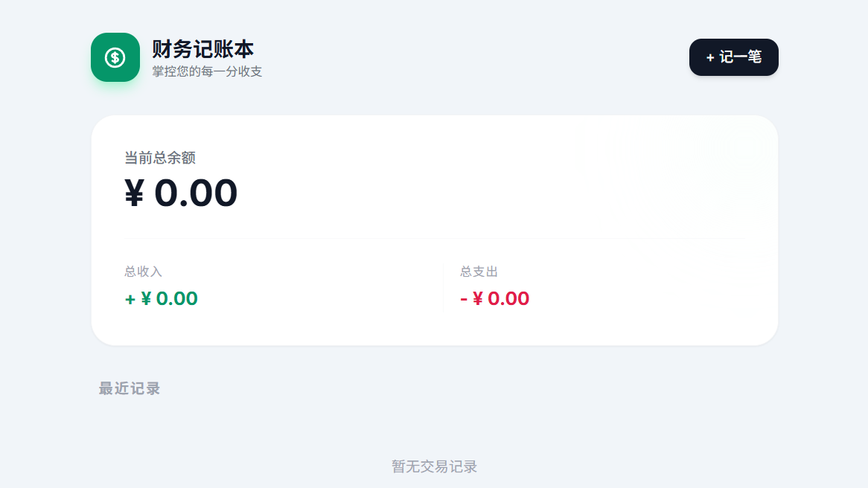
Task: Click the ¥ symbol of the total balance
Action: click(x=134, y=193)
